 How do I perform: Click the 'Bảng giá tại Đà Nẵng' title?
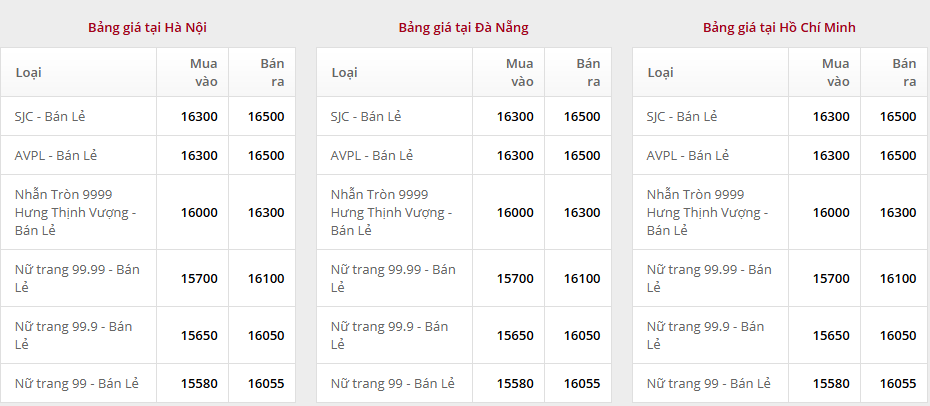pos(463,27)
